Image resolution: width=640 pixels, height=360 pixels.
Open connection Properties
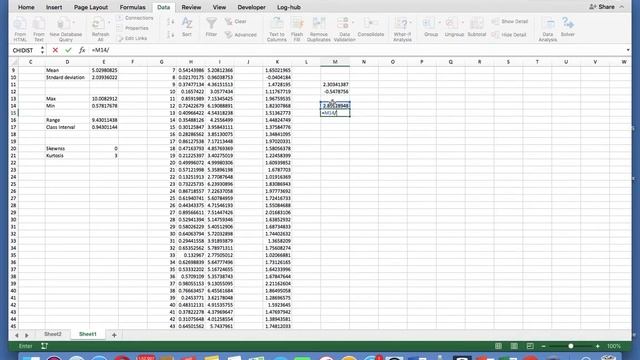pyautogui.click(x=133, y=28)
